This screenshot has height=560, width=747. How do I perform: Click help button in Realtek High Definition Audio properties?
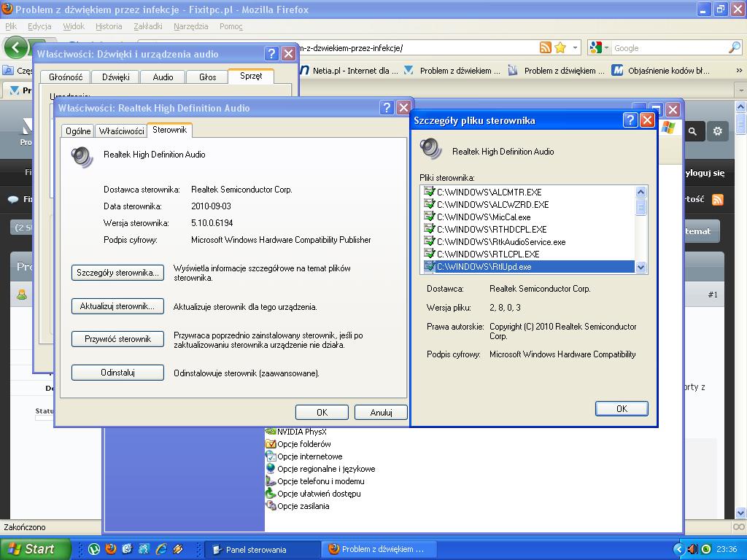[x=387, y=108]
